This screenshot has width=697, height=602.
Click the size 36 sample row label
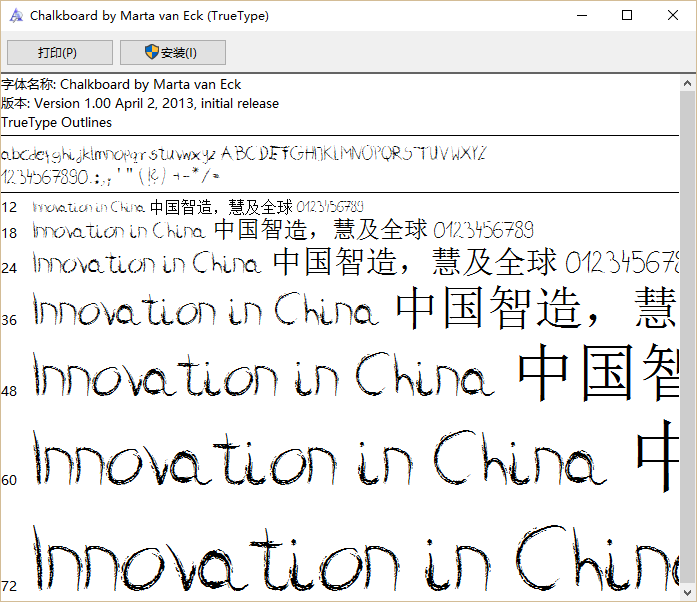coord(9,320)
